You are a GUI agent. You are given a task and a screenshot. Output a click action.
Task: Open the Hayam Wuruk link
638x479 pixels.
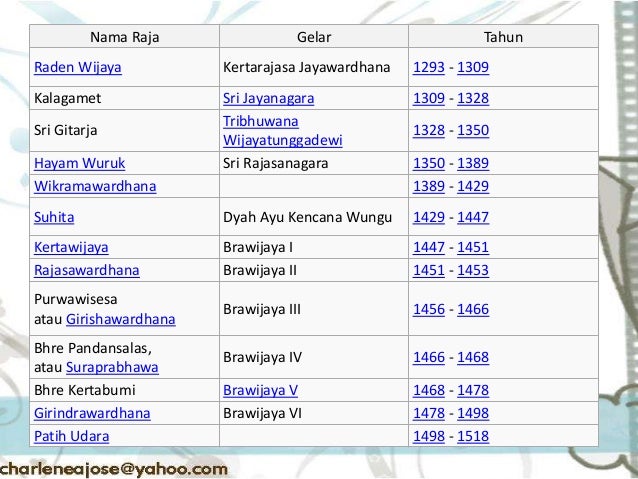80,163
